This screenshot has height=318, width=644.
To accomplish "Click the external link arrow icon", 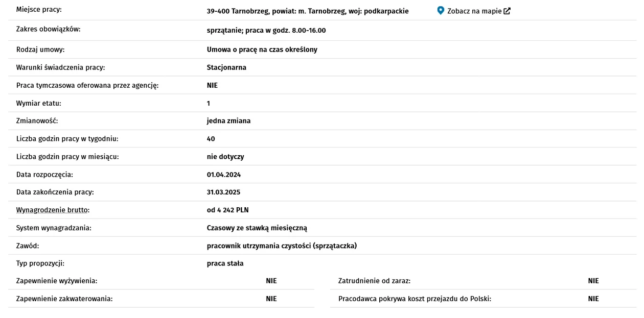I will point(507,11).
